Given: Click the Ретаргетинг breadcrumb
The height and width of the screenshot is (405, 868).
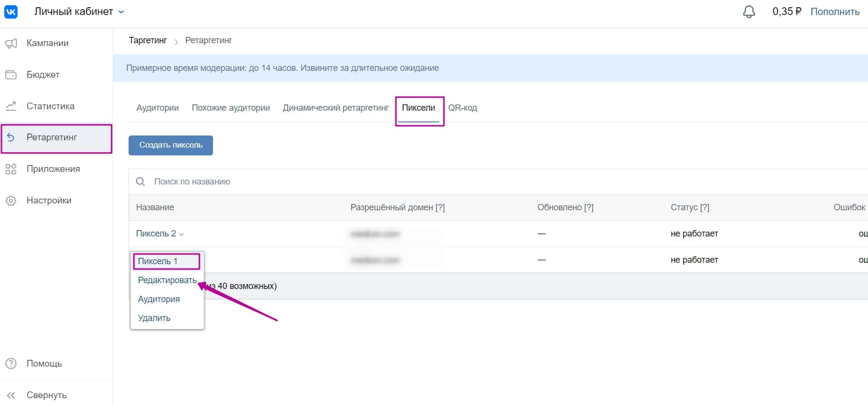Looking at the screenshot, I should [x=209, y=40].
